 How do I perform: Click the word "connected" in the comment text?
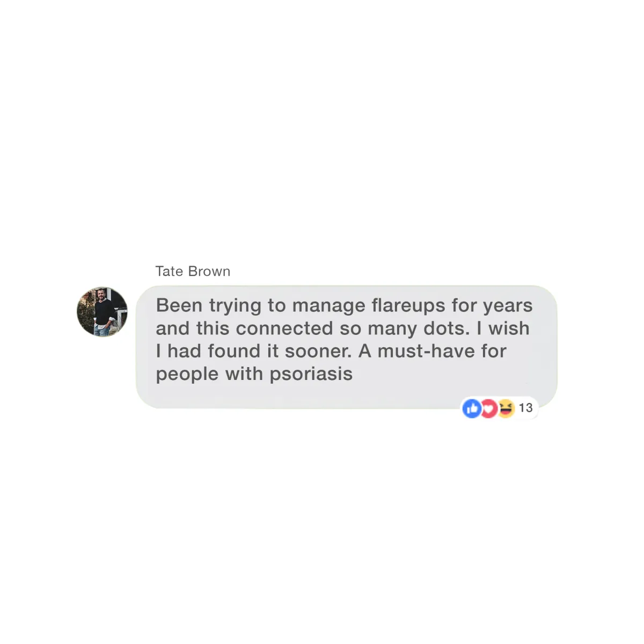tap(284, 328)
